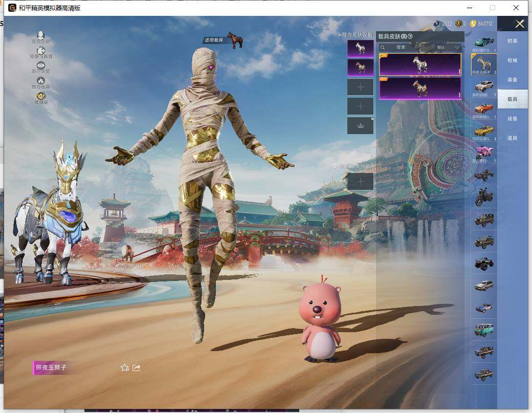Image resolution: width=532 pixels, height=413 pixels.
Task: Close the wardrobe with the yellow X
Action: click(x=520, y=24)
